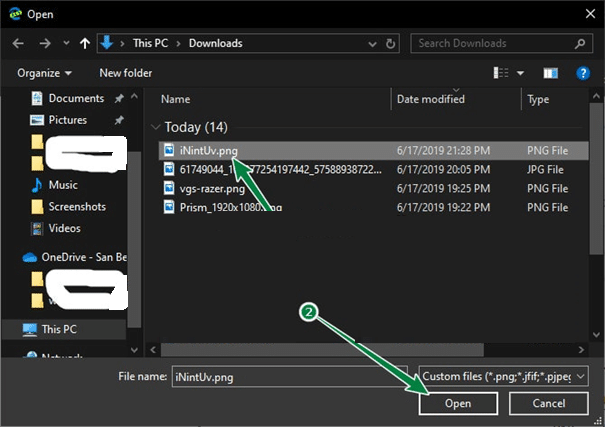
Task: Open the Help question mark icon
Action: click(582, 73)
